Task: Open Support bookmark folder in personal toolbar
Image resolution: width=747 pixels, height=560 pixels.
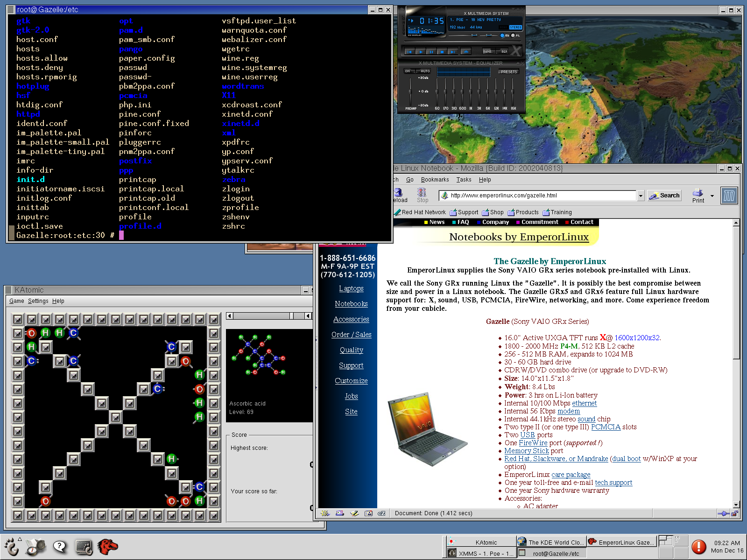Action: click(x=464, y=212)
